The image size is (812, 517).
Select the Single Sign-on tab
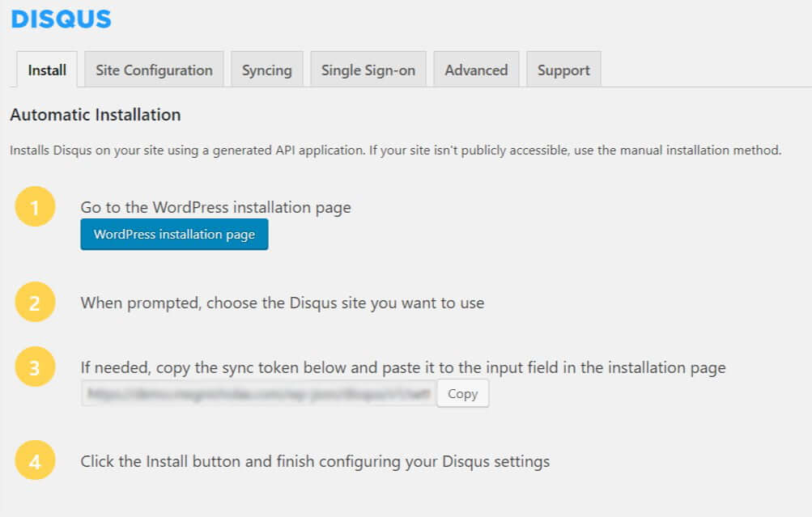coord(368,70)
